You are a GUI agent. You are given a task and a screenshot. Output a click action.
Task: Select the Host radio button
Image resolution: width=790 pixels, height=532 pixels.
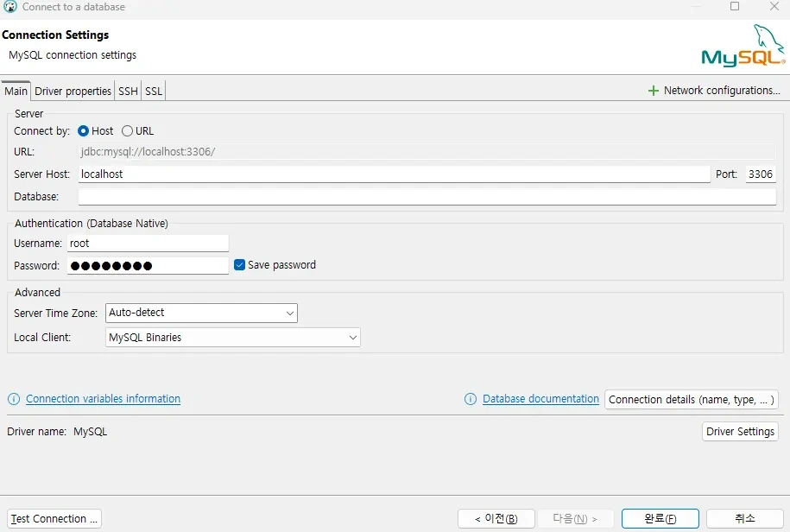point(83,131)
